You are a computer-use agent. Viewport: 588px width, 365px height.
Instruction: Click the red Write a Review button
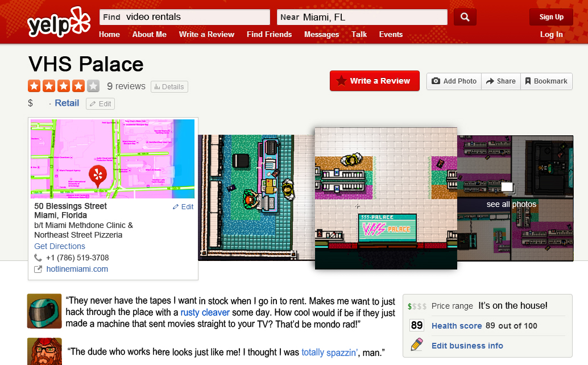point(375,81)
